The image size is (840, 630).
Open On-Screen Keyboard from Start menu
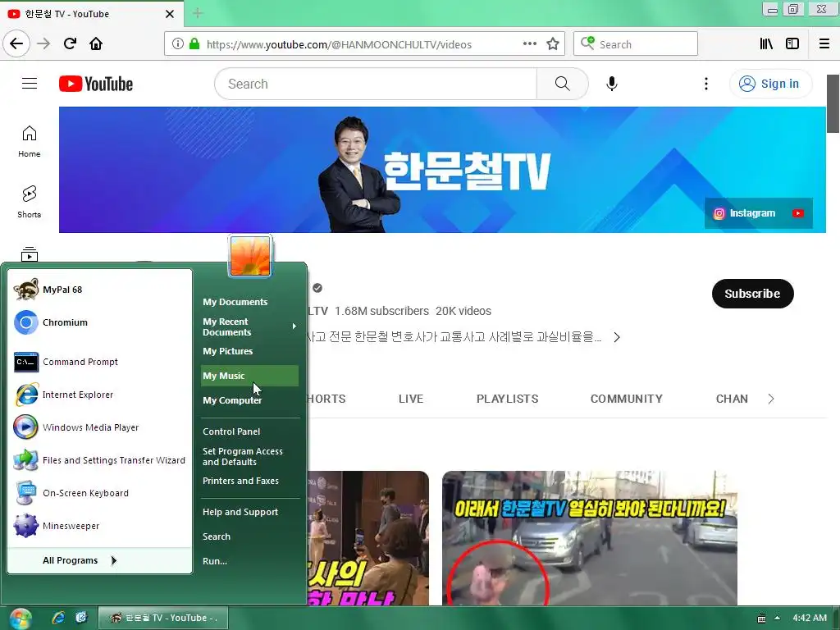tap(99, 493)
